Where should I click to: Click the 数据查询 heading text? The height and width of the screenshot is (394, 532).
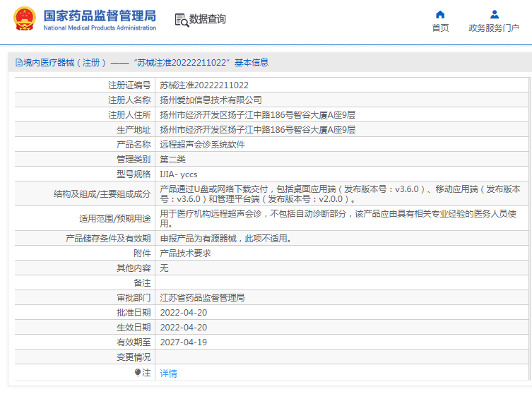pyautogui.click(x=207, y=19)
